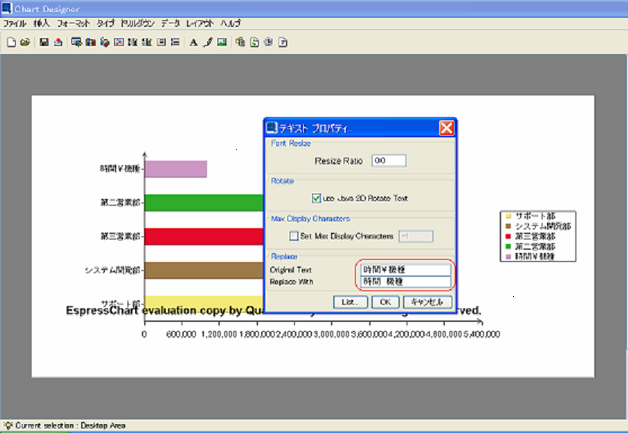This screenshot has width=628, height=433.
Task: Select the pen line drawing tool icon
Action: (x=207, y=42)
